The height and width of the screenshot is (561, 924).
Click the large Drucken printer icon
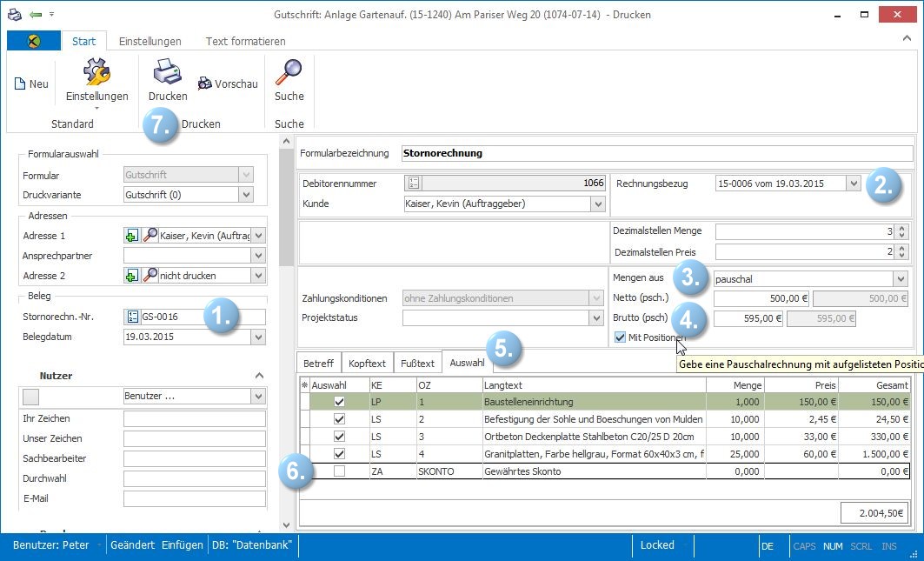click(x=168, y=71)
